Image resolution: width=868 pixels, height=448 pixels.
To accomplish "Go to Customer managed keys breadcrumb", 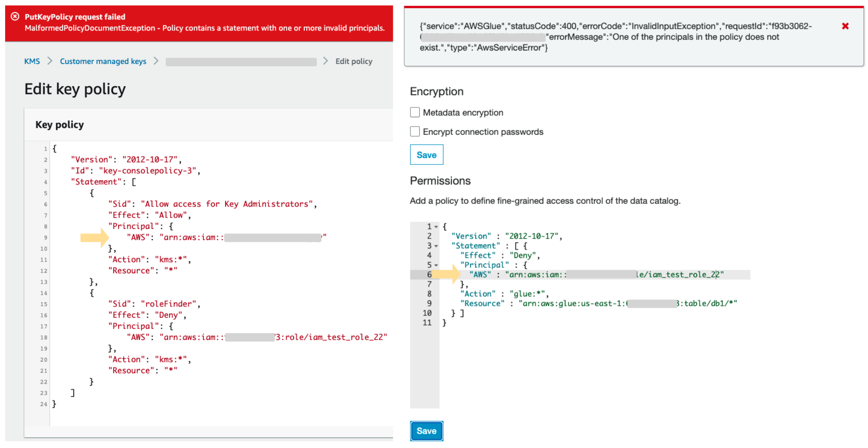I will 103,61.
